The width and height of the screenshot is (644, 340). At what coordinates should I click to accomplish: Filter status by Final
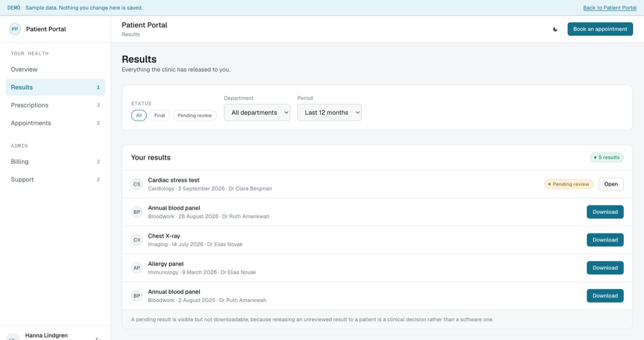(x=160, y=116)
